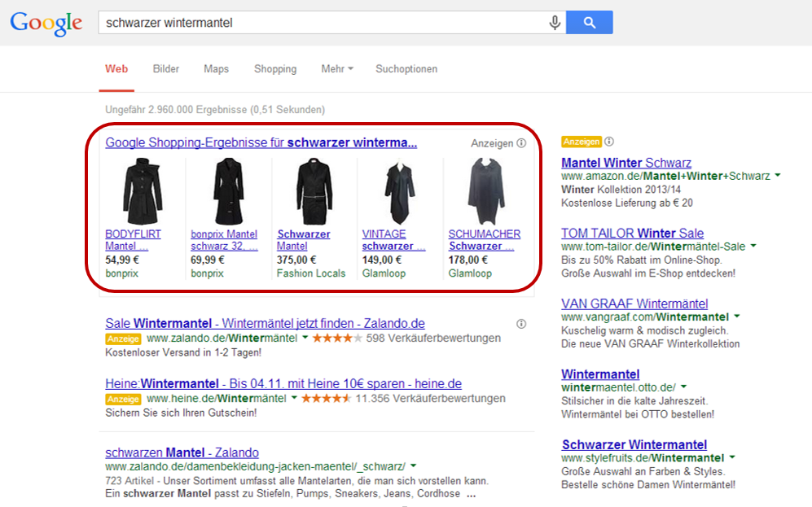Click bonprix Mantel schwarz 32 link

tap(224, 240)
